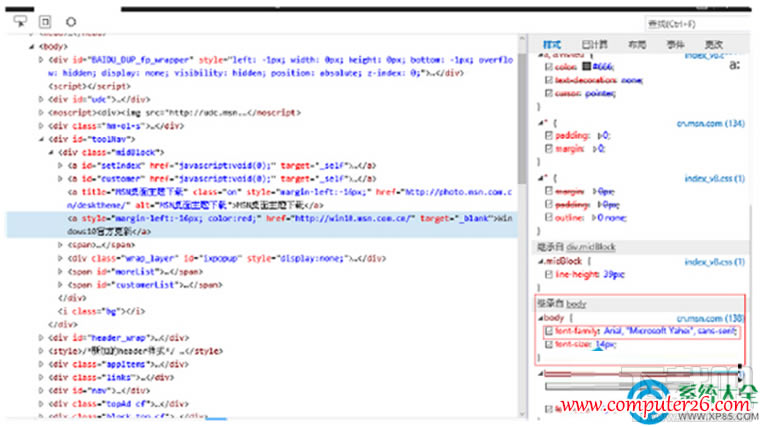Switch to the 已计算 (Computed) tab
The width and height of the screenshot is (761, 427).
click(594, 44)
